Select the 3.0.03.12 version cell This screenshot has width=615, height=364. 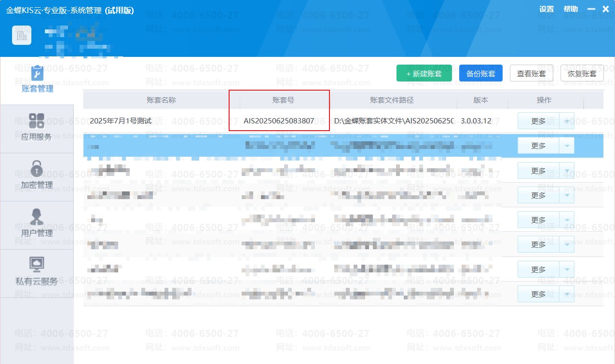476,121
